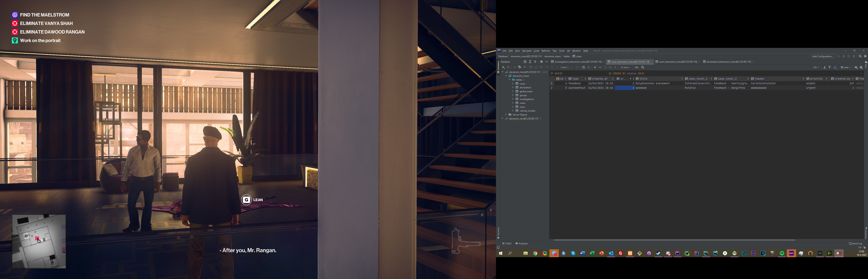Click the Add Row plus icon
Image resolution: width=868 pixels, height=279 pixels.
click(x=595, y=67)
